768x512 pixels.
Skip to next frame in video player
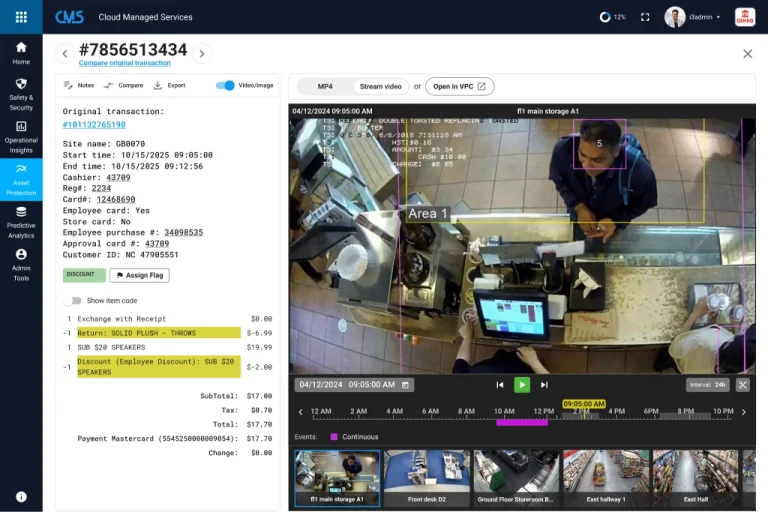pyautogui.click(x=544, y=385)
